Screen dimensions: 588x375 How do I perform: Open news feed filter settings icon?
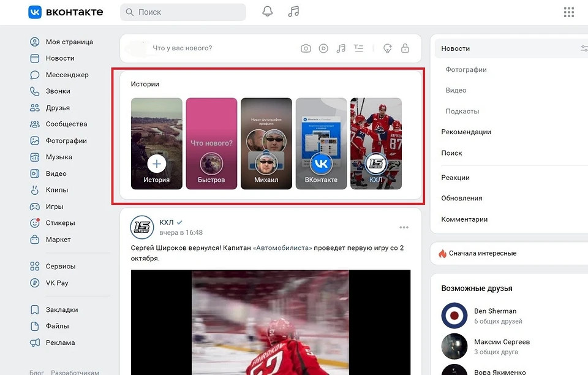pyautogui.click(x=584, y=48)
